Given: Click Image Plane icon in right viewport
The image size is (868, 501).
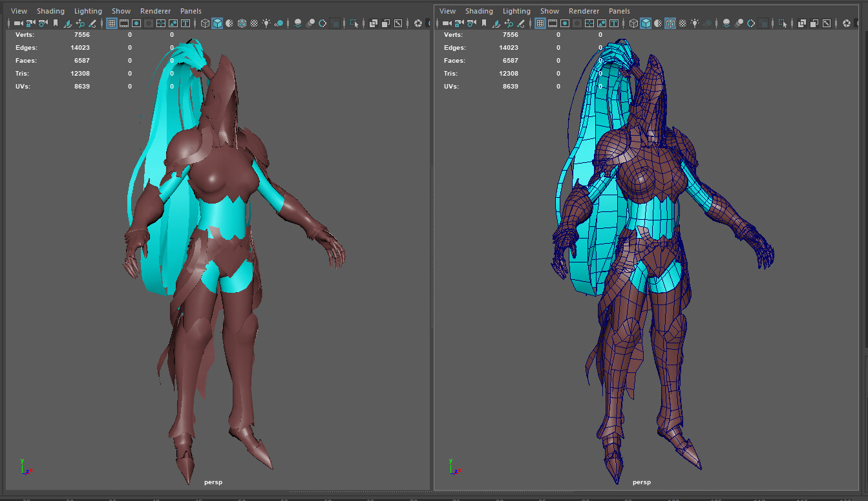Looking at the screenshot, I should 496,23.
